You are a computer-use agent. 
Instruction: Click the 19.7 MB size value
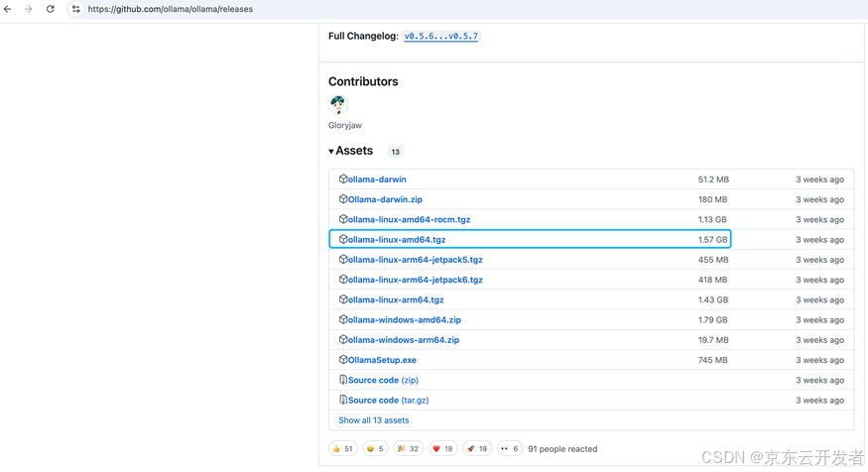[713, 340]
